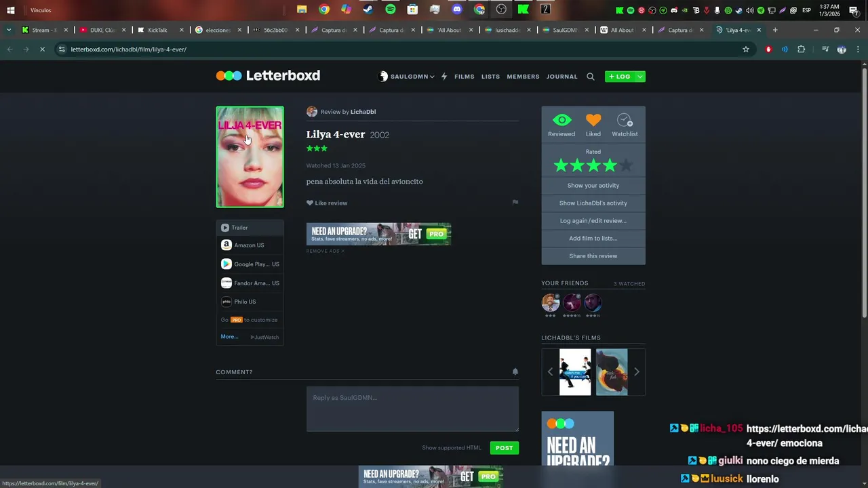Open a new browser tab

pos(775,30)
